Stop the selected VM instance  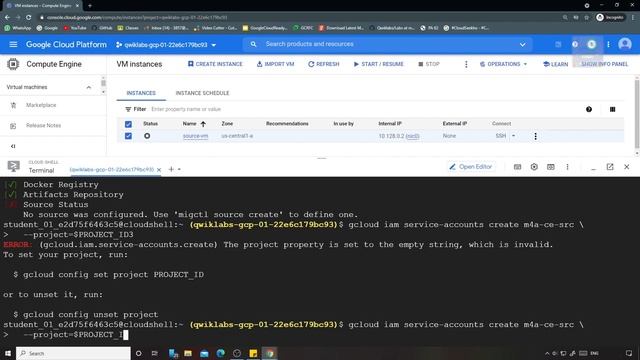tap(429, 64)
